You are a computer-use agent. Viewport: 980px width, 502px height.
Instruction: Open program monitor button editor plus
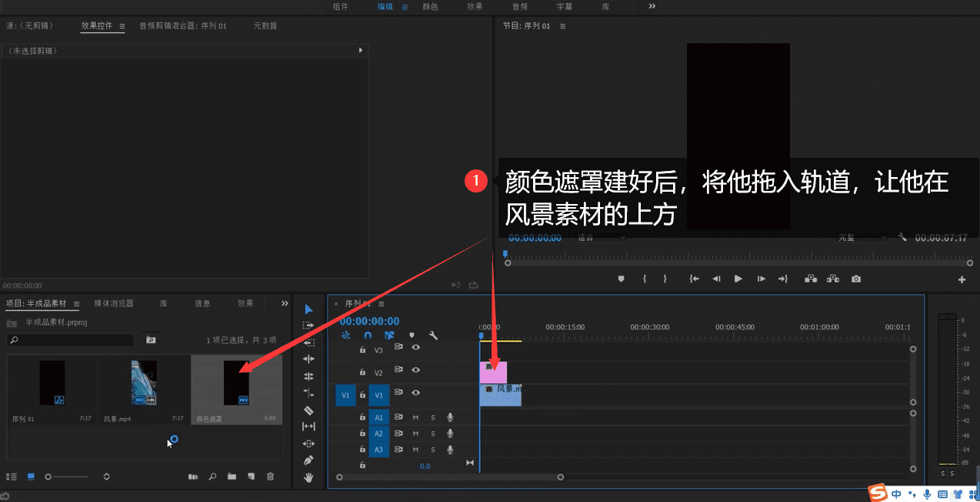coord(962,280)
